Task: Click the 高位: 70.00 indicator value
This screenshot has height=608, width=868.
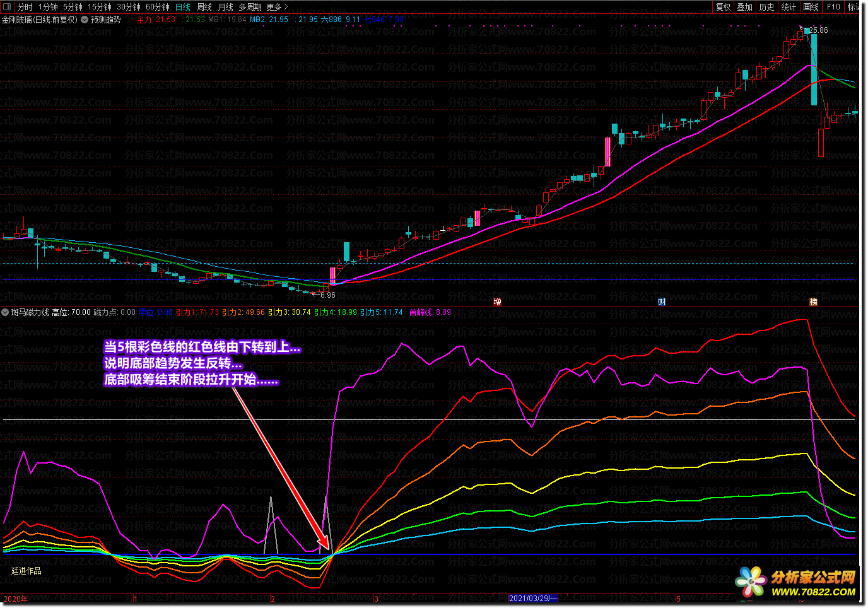Action: click(x=71, y=312)
